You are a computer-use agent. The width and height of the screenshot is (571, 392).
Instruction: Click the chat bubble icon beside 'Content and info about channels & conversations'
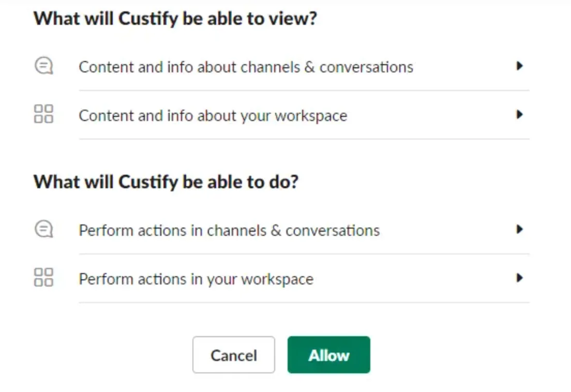pos(43,66)
